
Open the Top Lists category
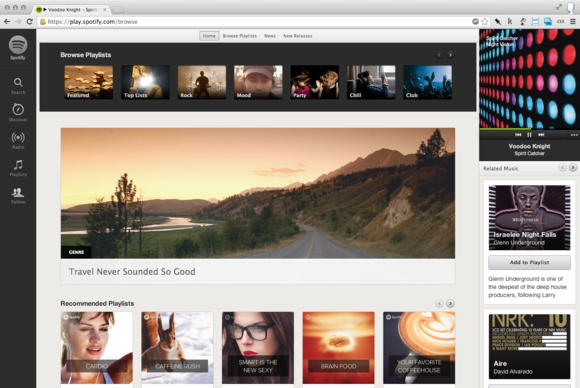pos(145,82)
